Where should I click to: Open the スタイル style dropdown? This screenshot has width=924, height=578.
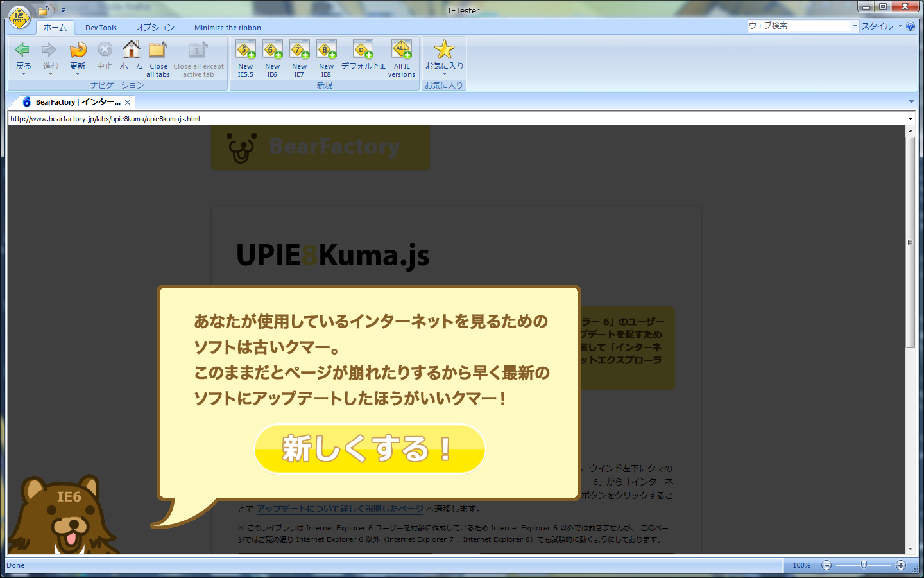882,26
